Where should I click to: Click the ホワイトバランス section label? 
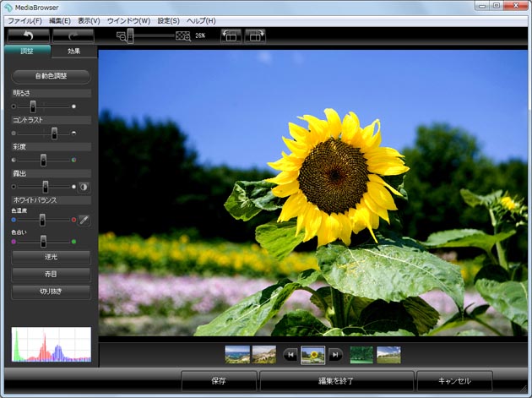(35, 200)
